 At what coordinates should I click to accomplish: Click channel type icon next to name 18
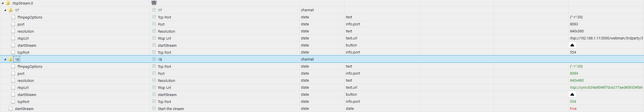tap(154, 59)
